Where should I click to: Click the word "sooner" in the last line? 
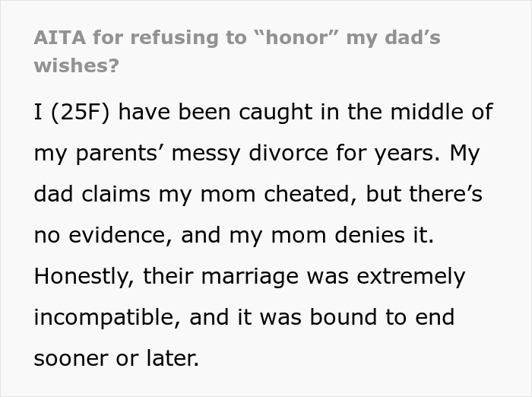tap(71, 359)
